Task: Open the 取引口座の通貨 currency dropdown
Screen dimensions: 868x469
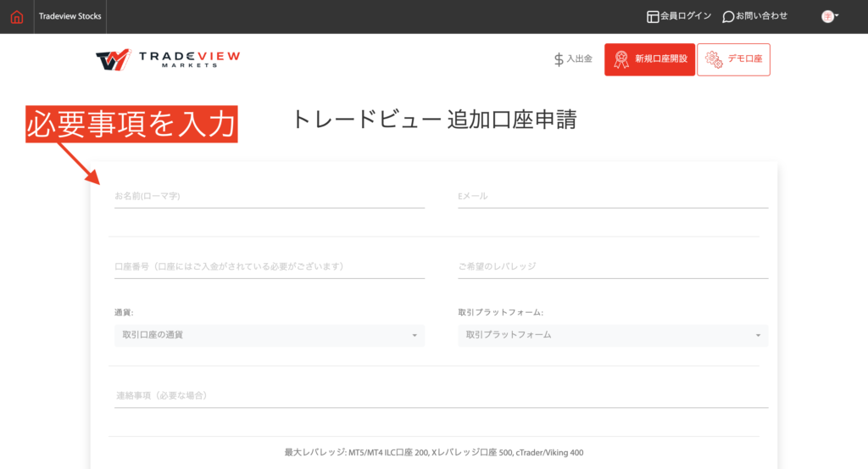Action: point(270,335)
